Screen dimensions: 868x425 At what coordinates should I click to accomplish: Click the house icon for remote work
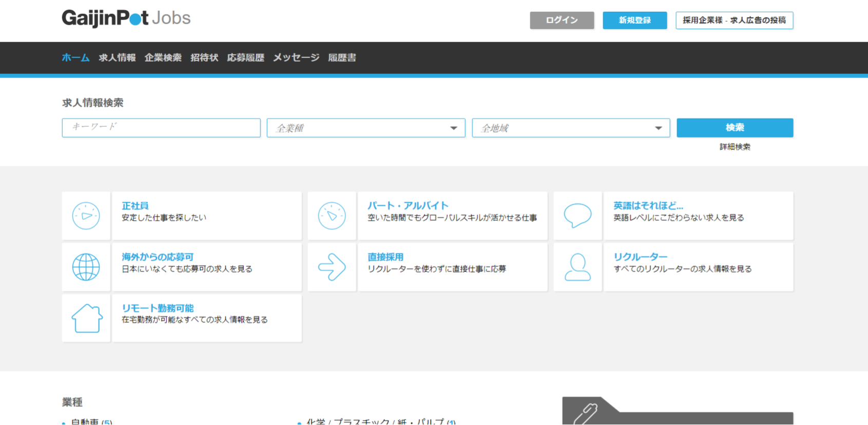(86, 318)
